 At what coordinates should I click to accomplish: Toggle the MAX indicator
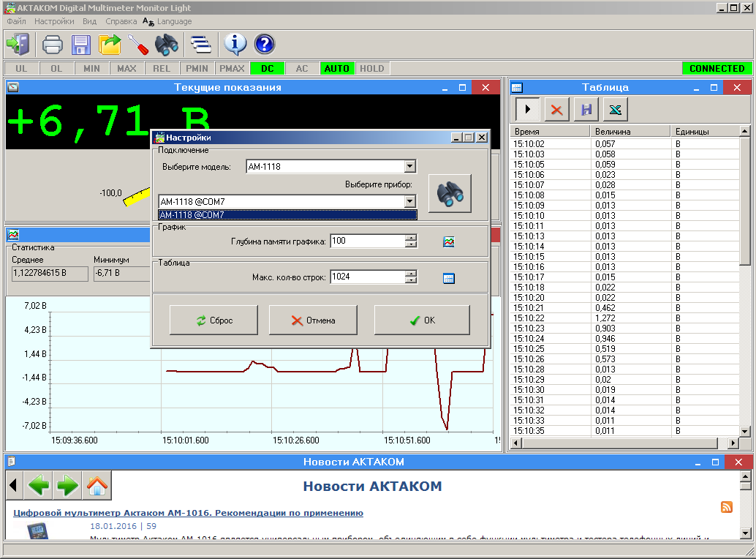coord(126,69)
